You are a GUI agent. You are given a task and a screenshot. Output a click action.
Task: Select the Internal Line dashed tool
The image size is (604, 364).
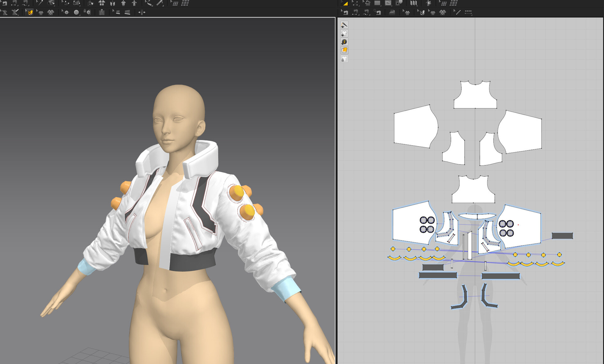coord(468,12)
